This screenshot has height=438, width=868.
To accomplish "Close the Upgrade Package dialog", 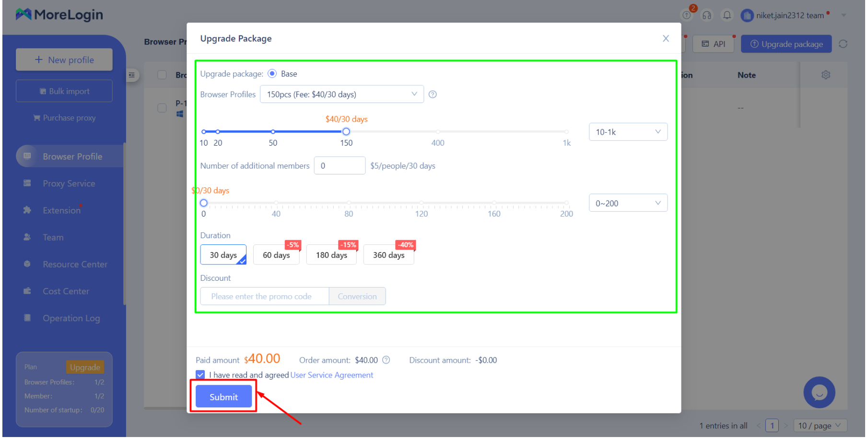I will point(666,38).
